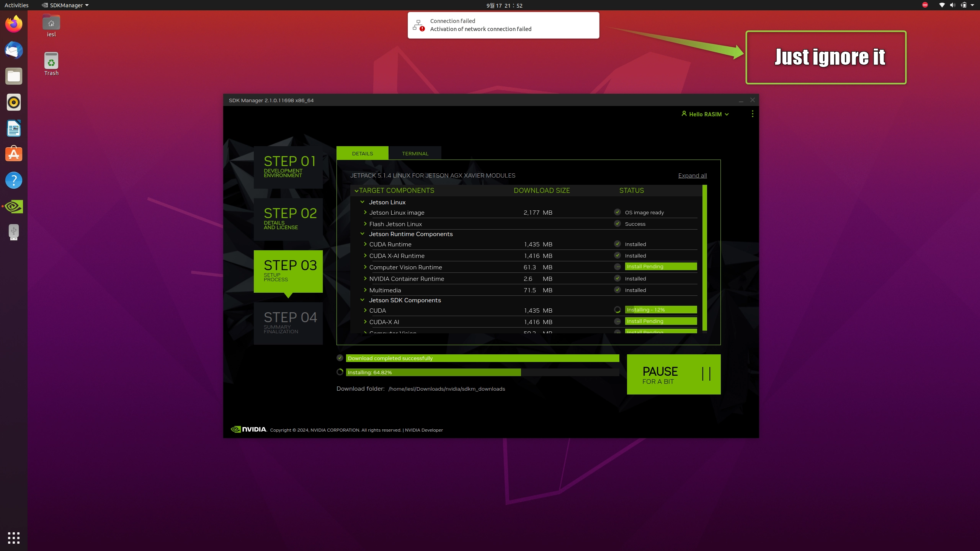This screenshot has height=551, width=980.
Task: Open Rhythmbox music player from dock
Action: coord(14,103)
